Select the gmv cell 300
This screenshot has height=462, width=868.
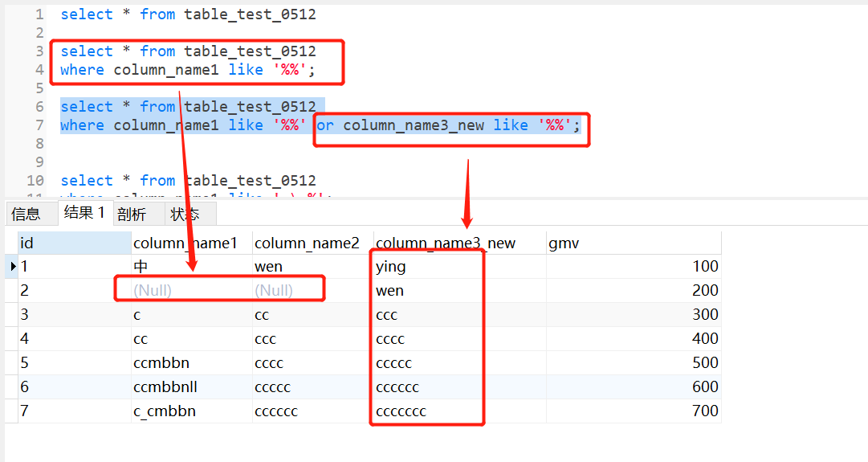click(634, 315)
